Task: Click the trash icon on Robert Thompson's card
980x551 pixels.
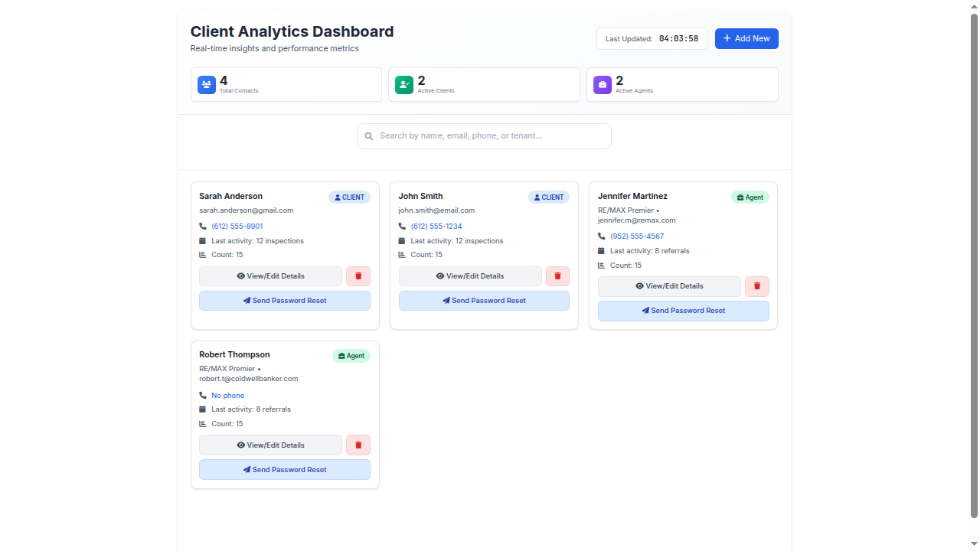Action: point(358,445)
